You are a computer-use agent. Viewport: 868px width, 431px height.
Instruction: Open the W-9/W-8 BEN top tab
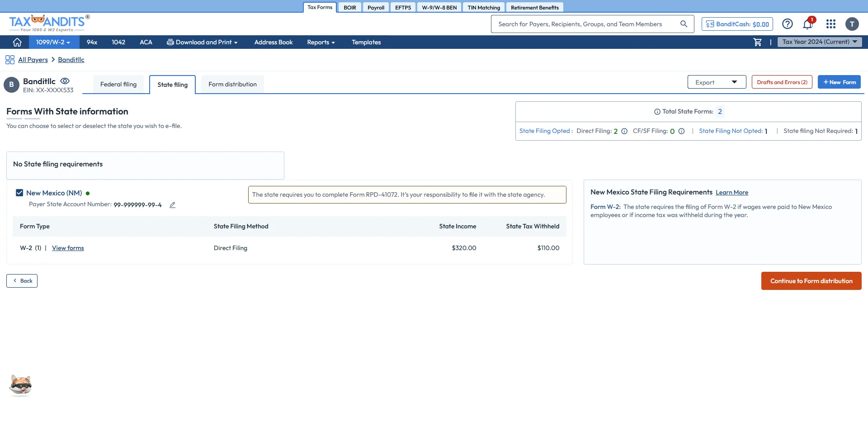coord(439,8)
